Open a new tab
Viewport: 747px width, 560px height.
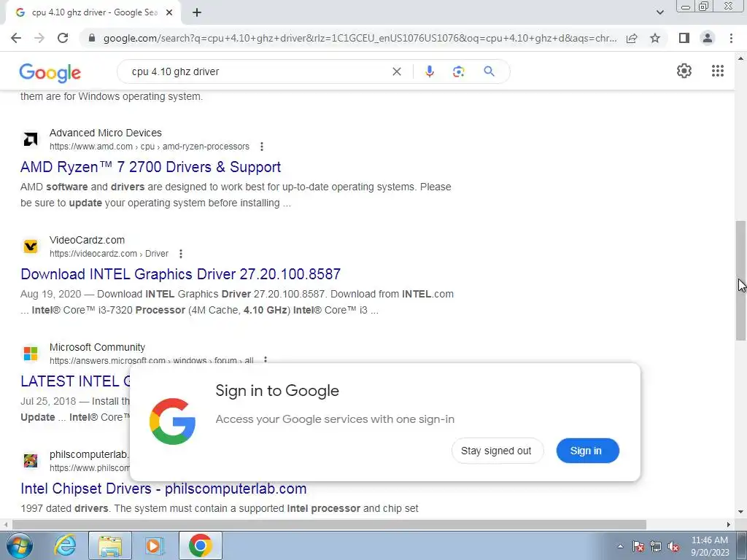[x=197, y=13]
